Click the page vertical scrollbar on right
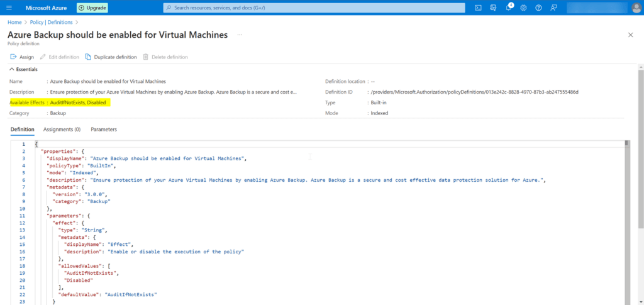 (x=641, y=148)
